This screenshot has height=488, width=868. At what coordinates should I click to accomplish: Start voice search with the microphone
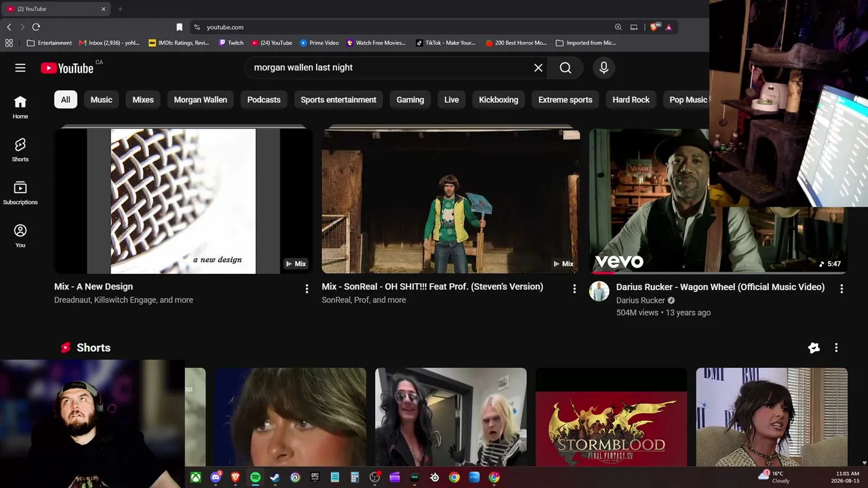pyautogui.click(x=604, y=68)
